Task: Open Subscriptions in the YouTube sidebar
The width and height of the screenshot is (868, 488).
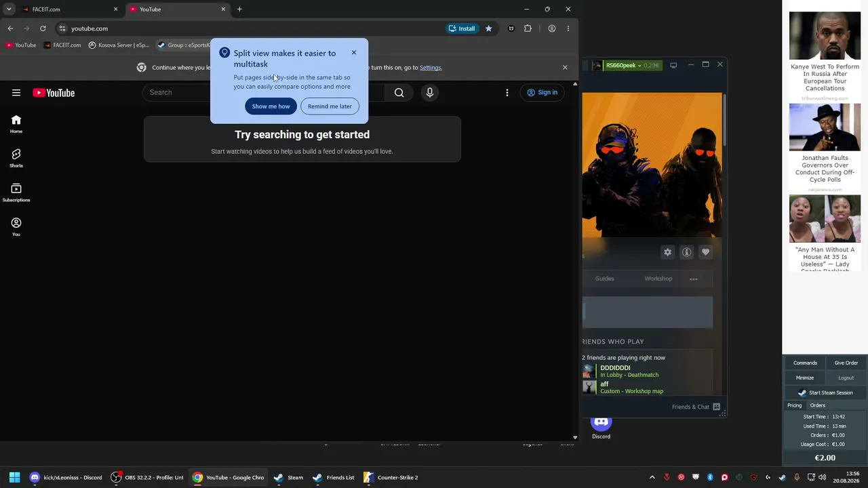Action: (x=16, y=193)
